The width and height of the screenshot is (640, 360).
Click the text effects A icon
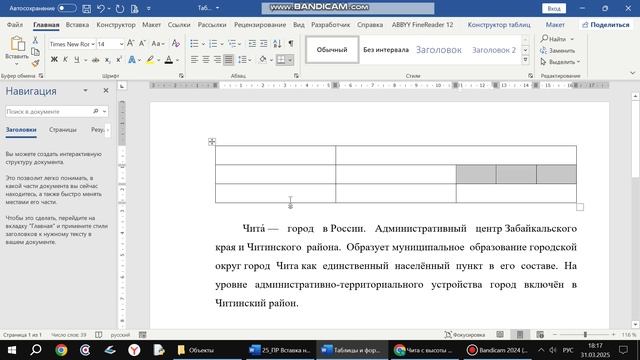(x=132, y=60)
